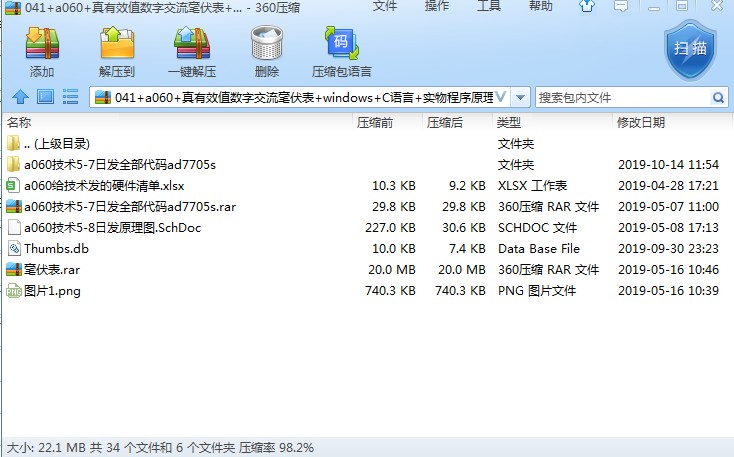This screenshot has width=734, height=457.
Task: Switch to list view mode
Action: (70, 97)
